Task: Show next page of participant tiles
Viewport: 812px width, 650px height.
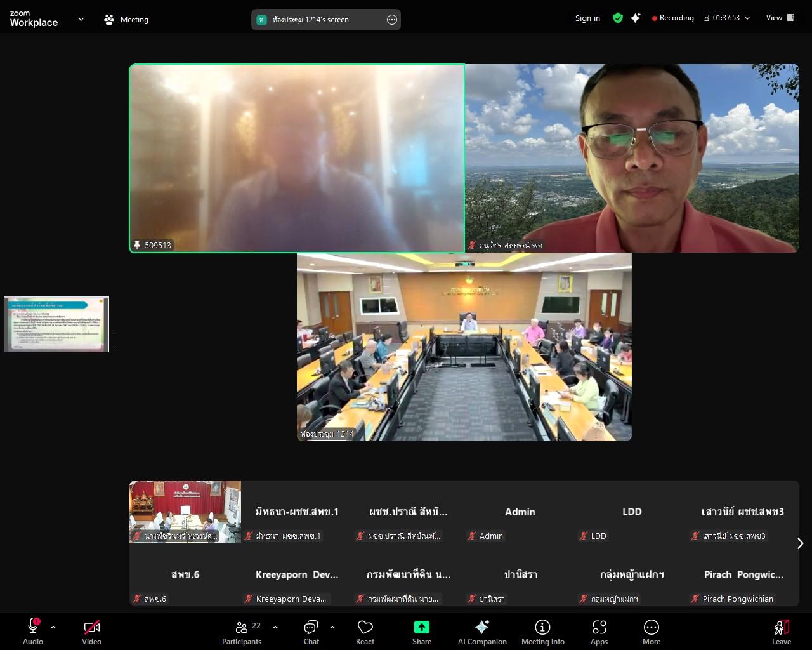Action: click(x=800, y=543)
